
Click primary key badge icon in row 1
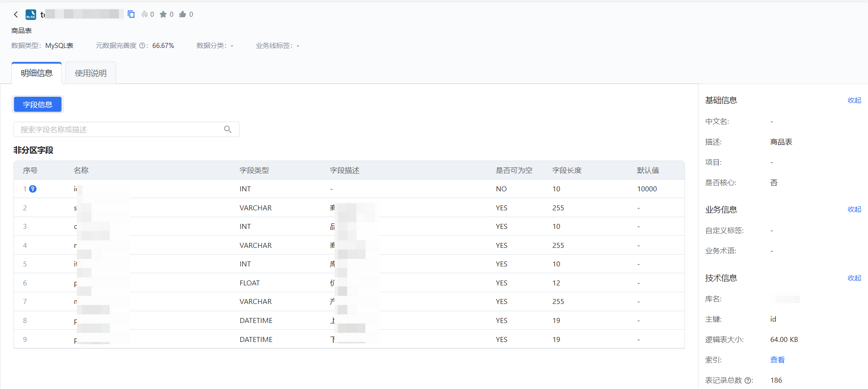tap(33, 189)
